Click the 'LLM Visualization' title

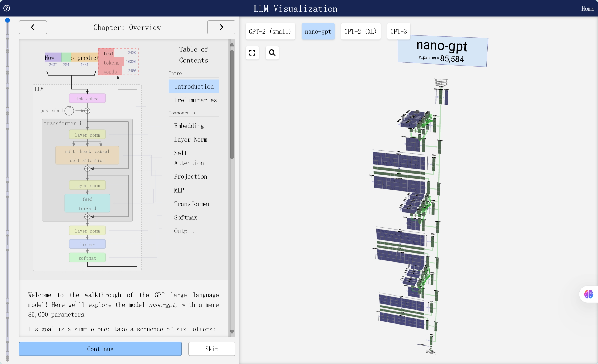coord(295,9)
